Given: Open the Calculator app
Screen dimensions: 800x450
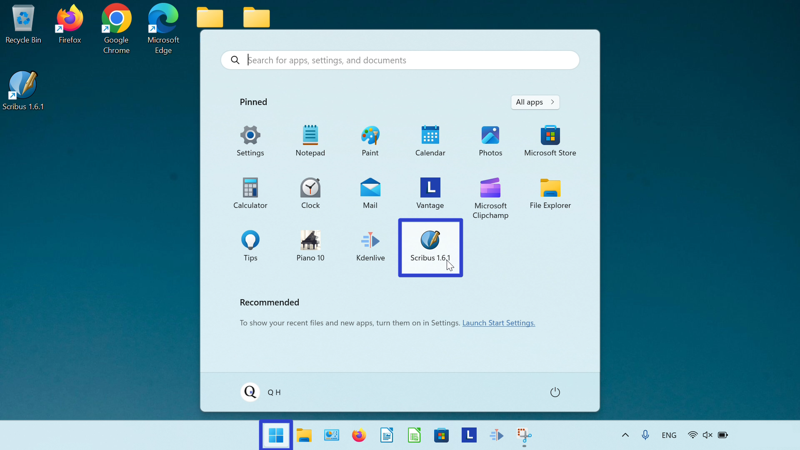Looking at the screenshot, I should tap(250, 193).
